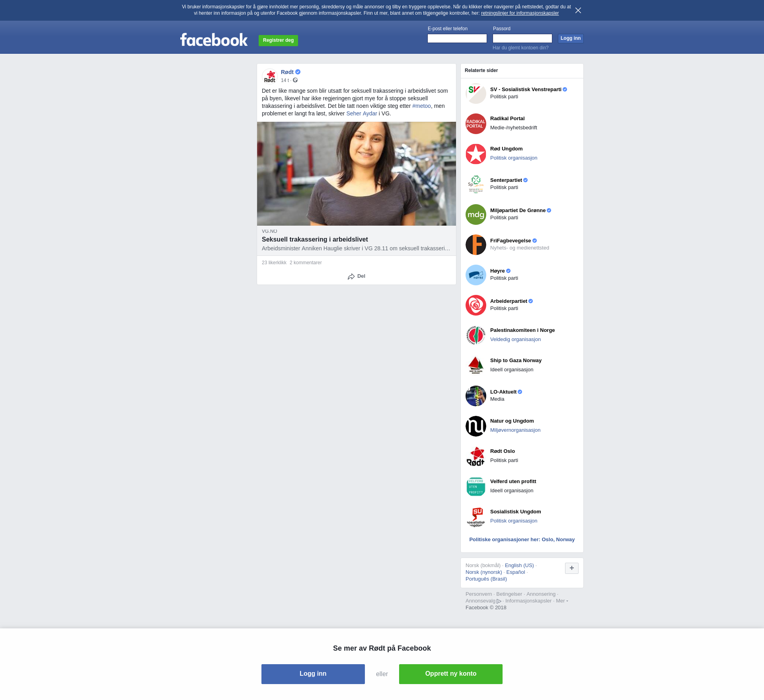This screenshot has height=700, width=764.
Task: Open more languages with plus button
Action: (572, 568)
